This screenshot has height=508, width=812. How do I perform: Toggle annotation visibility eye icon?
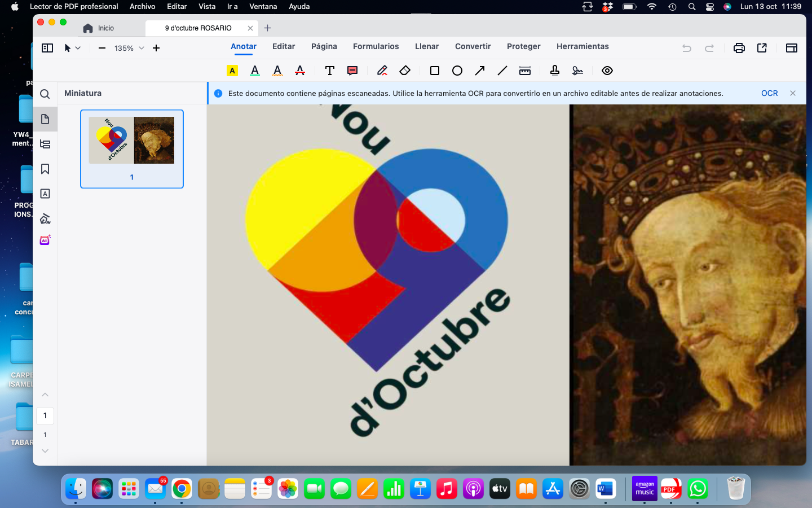coord(607,71)
